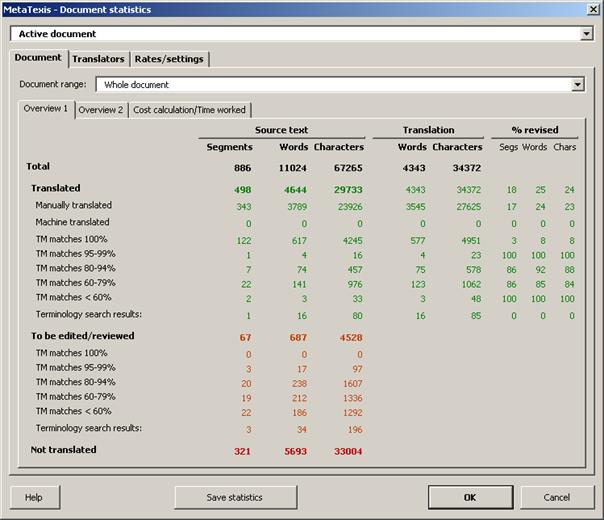
Task: Select the Active document combo box field
Action: click(302, 34)
